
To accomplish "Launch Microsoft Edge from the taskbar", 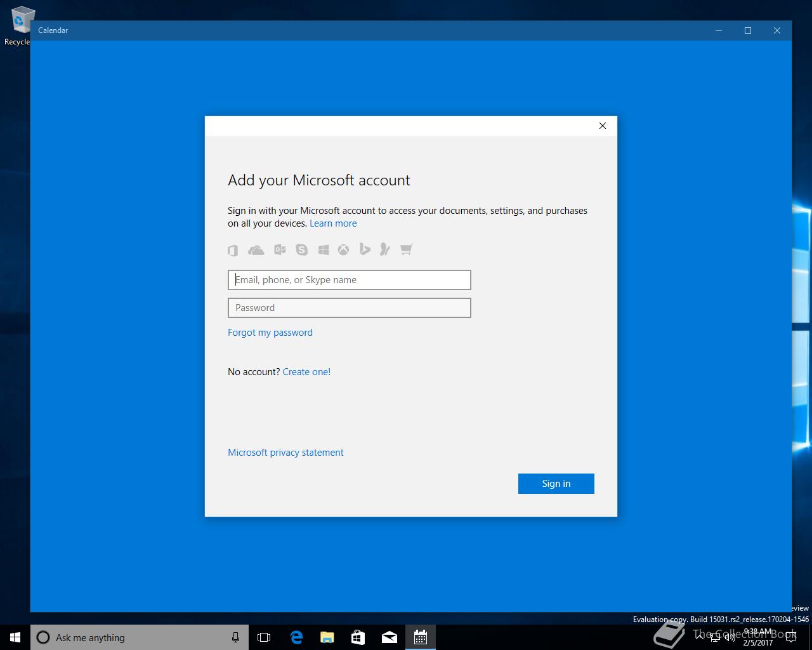I will [x=296, y=637].
